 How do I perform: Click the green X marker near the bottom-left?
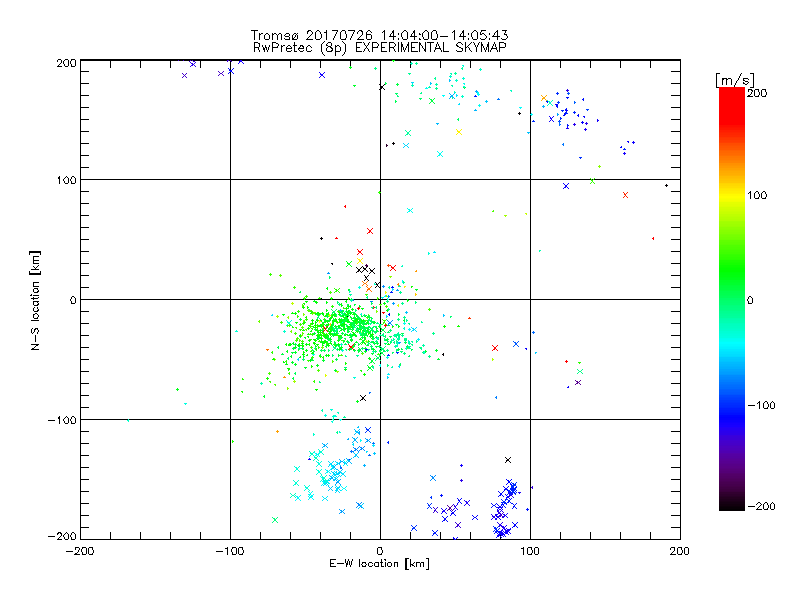tap(275, 520)
